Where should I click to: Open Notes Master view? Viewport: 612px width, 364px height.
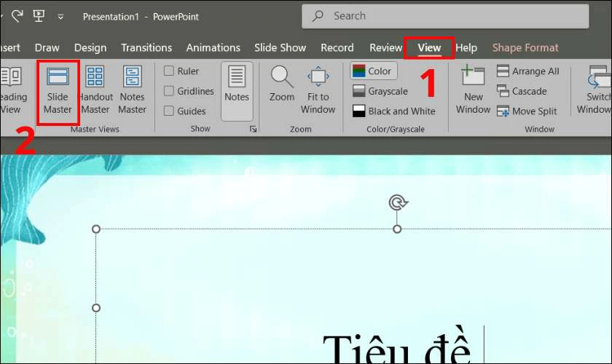point(133,90)
